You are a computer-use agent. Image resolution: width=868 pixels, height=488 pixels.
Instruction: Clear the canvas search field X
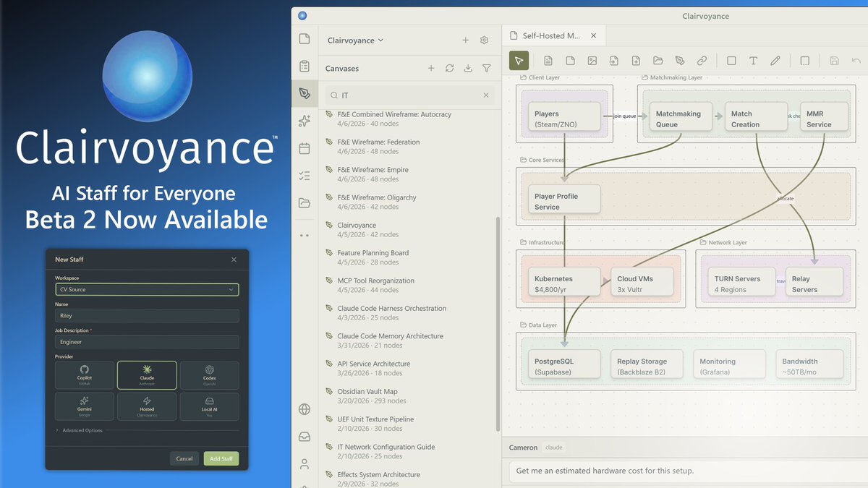pyautogui.click(x=486, y=95)
